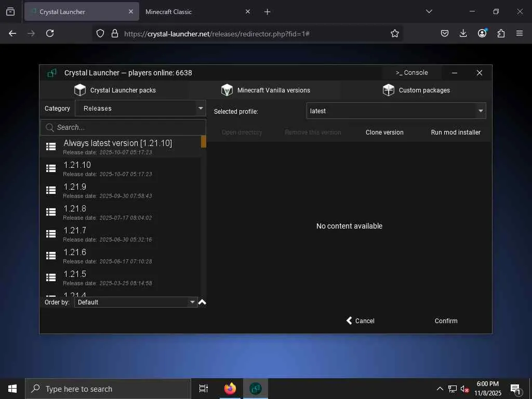This screenshot has width=532, height=399.
Task: Click list icon next to 1.21.9
Action: point(51,190)
